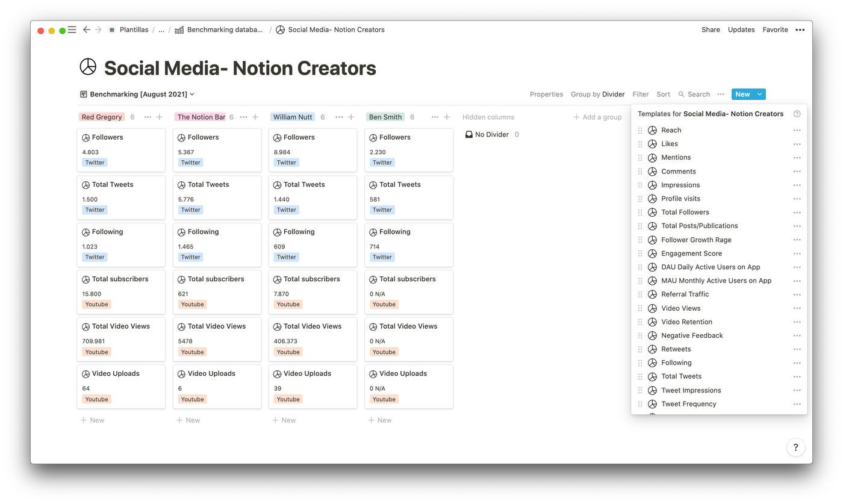Open the page options menu beside Favorite
The image size is (843, 504).
pos(800,30)
